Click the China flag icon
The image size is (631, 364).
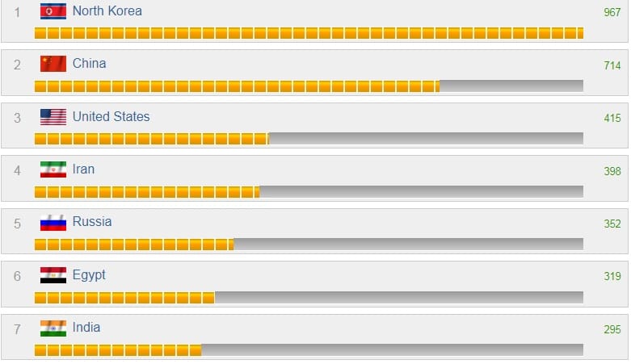[x=53, y=64]
